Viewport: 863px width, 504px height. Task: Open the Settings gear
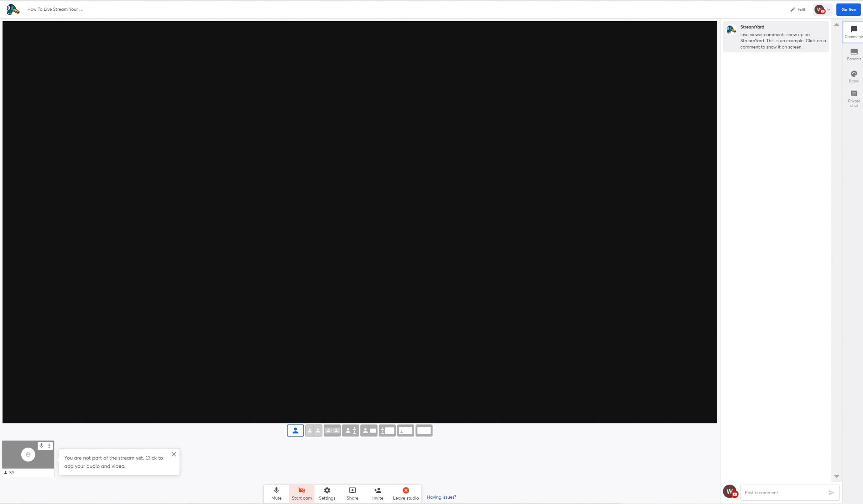327,494
